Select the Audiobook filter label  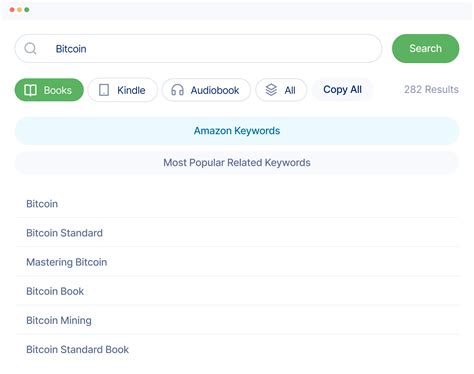[x=215, y=90]
